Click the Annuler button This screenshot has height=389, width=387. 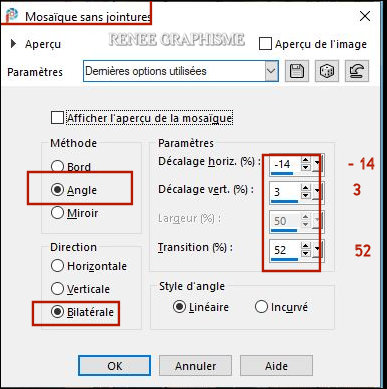(x=195, y=366)
